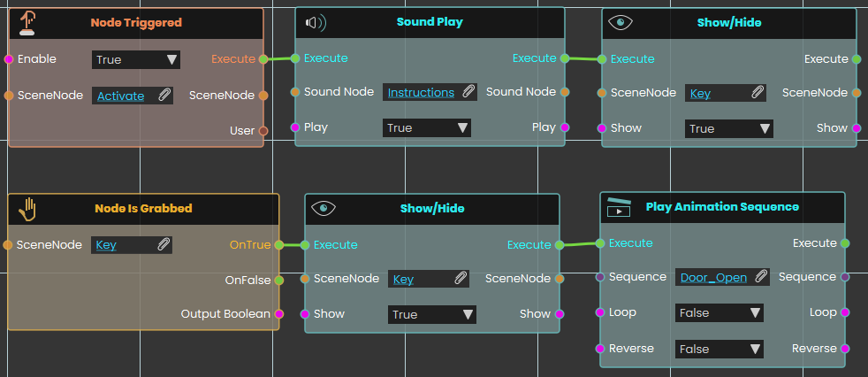Viewport: 868px width, 377px height.
Task: Click the hand icon on Node Is Grabbed
Action: [27, 210]
